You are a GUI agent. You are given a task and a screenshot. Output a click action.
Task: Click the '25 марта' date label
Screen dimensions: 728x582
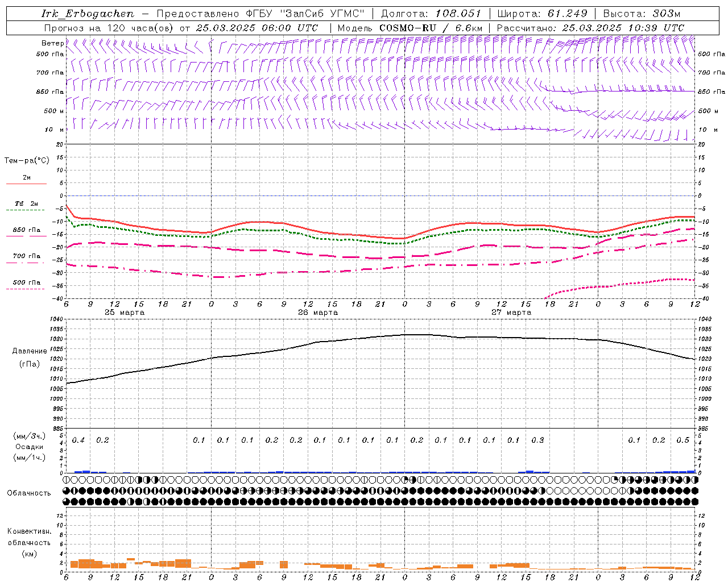point(125,313)
